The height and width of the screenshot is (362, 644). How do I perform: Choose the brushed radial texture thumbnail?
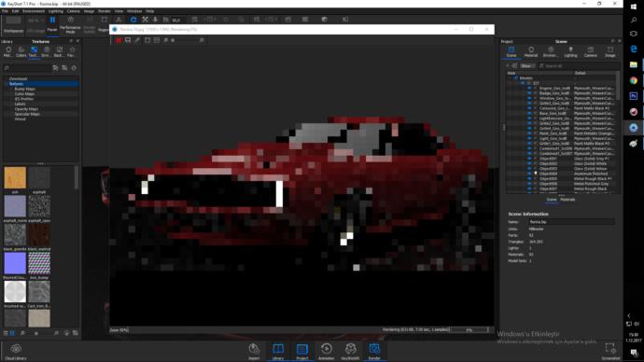15,291
